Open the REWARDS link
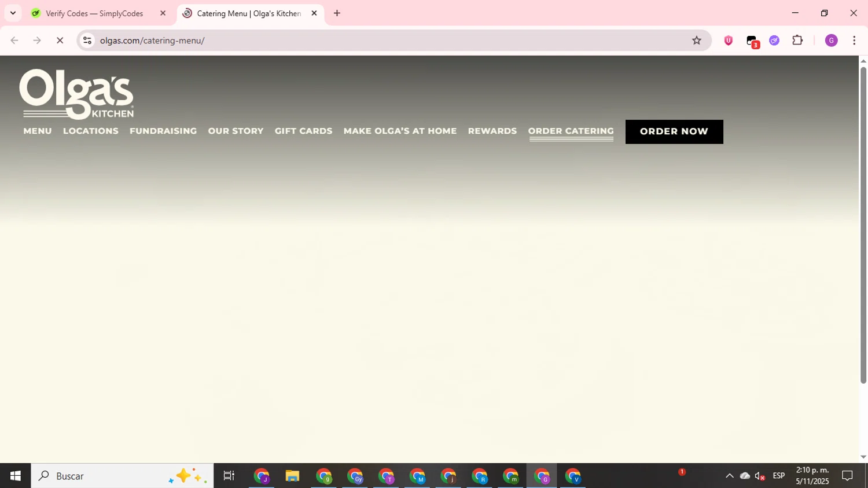 (492, 131)
